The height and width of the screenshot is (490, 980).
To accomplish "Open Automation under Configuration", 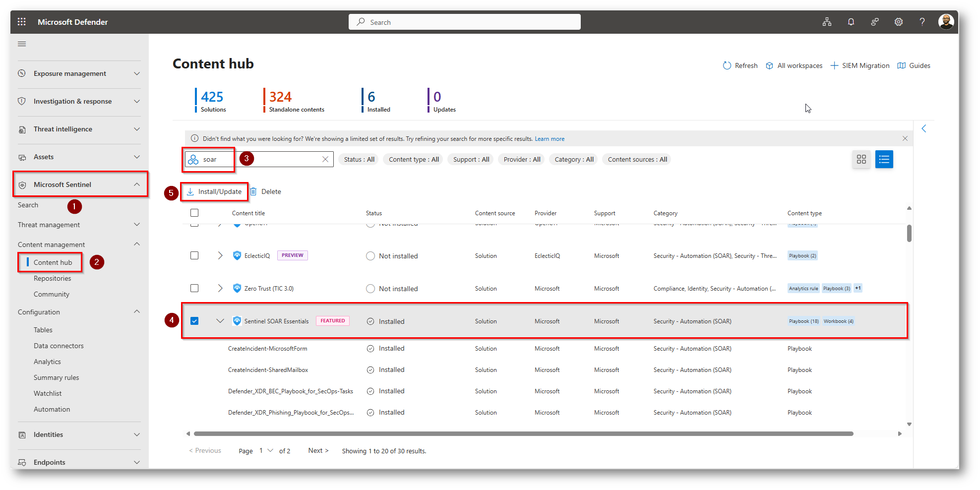I will pos(52,409).
